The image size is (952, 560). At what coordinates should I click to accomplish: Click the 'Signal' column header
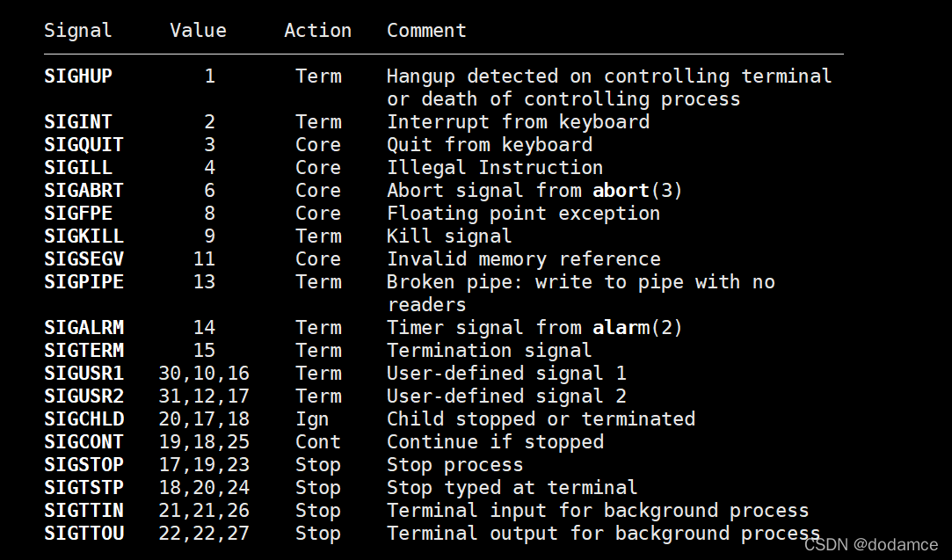[x=77, y=31]
